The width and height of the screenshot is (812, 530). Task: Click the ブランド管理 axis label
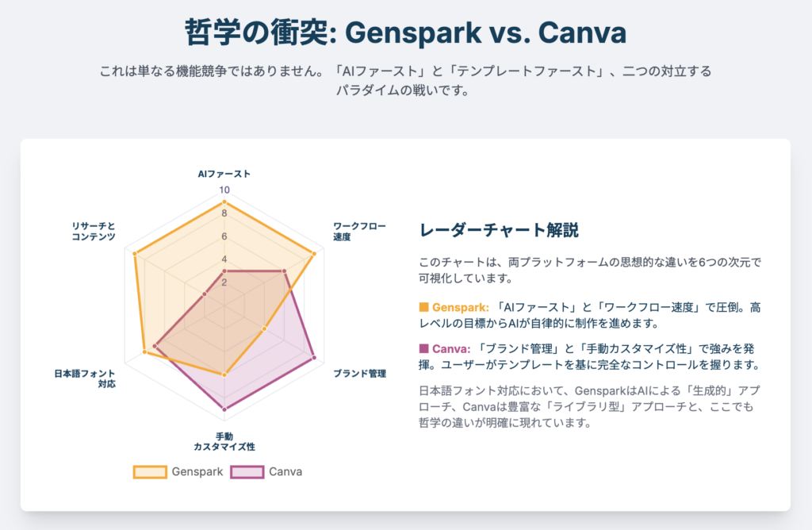tap(359, 374)
